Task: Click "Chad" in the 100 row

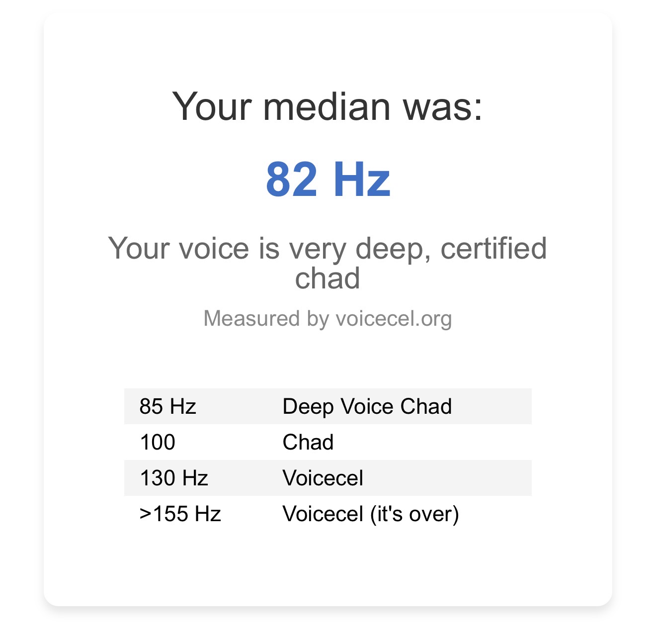Action: click(308, 442)
